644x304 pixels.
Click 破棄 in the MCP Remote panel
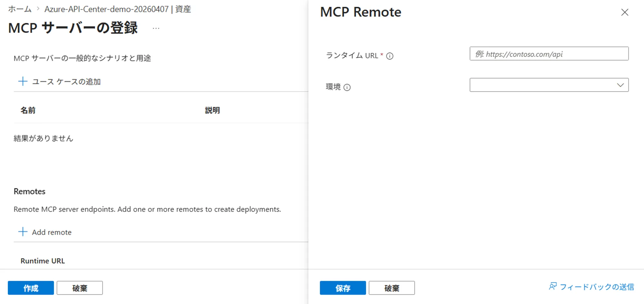(x=392, y=288)
